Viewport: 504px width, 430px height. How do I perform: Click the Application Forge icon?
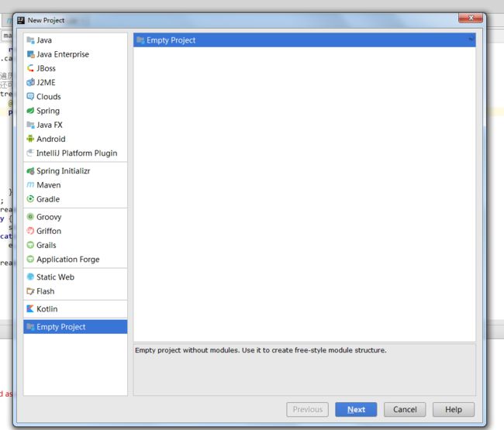point(30,259)
